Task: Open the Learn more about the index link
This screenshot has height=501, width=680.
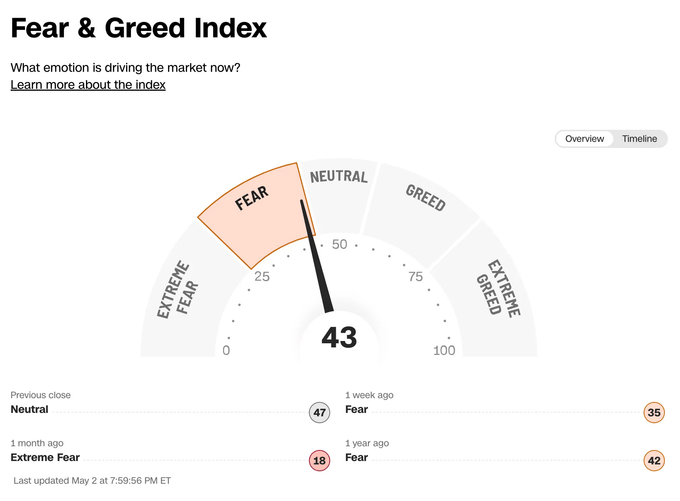Action: pos(88,85)
